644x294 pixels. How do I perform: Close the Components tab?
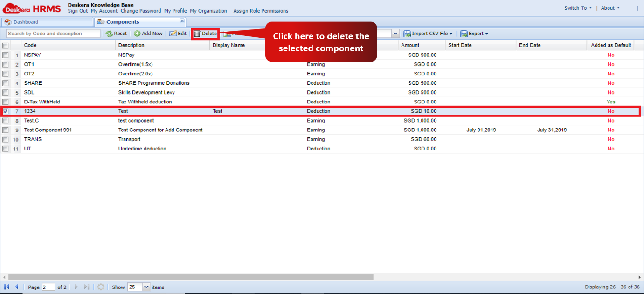[x=182, y=21]
